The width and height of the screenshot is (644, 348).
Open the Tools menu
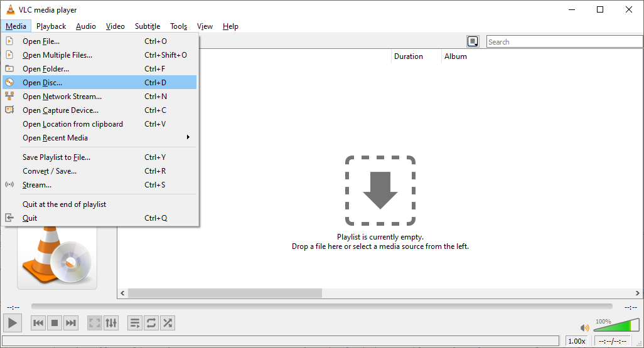click(x=178, y=26)
